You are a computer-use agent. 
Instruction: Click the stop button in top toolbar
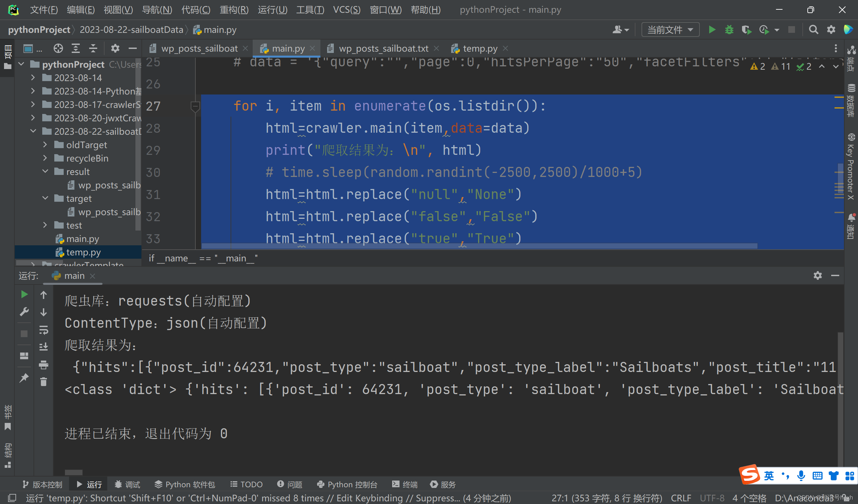point(792,29)
